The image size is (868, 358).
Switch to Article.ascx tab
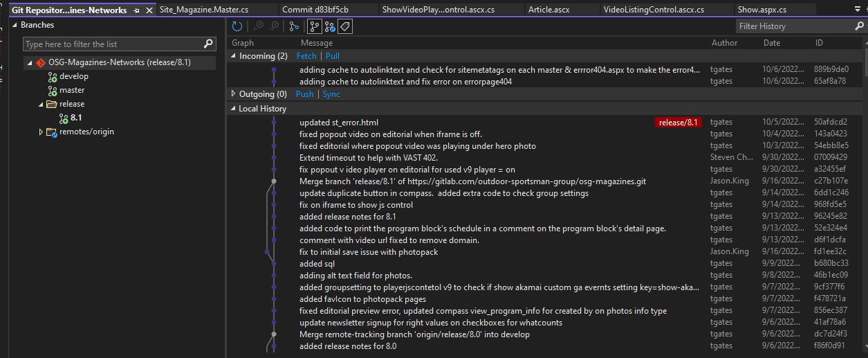[x=548, y=10]
